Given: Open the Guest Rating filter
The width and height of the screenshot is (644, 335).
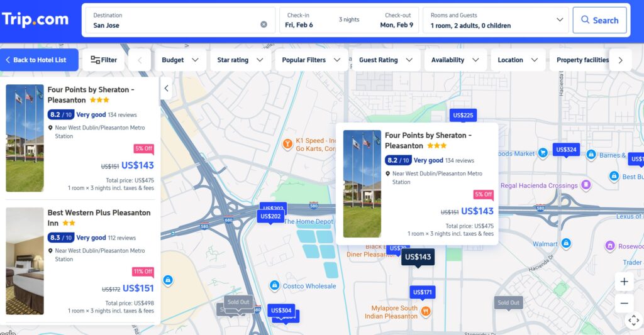Looking at the screenshot, I should click(x=386, y=60).
